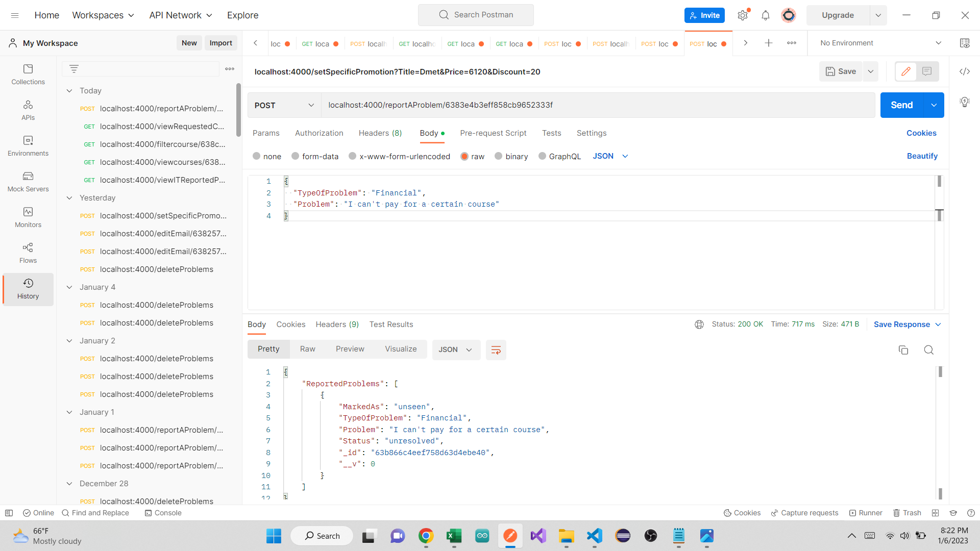Select the GraphQL body type

tap(559, 156)
